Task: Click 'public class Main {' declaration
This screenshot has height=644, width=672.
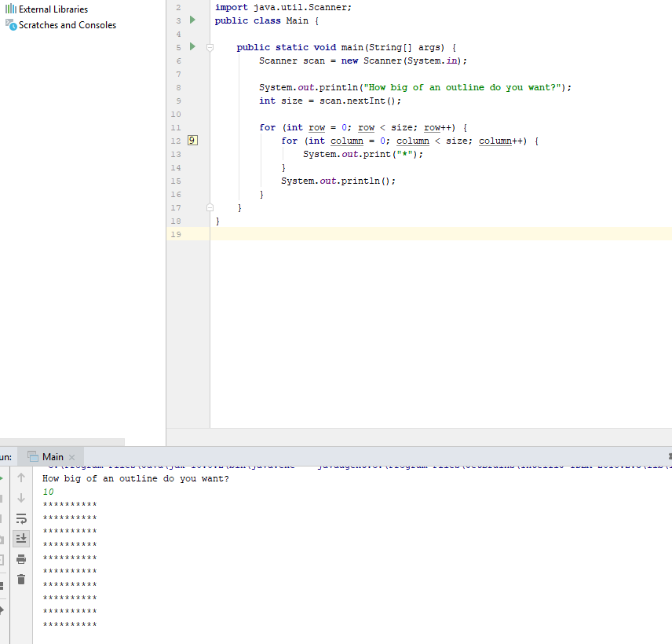Action: [267, 20]
